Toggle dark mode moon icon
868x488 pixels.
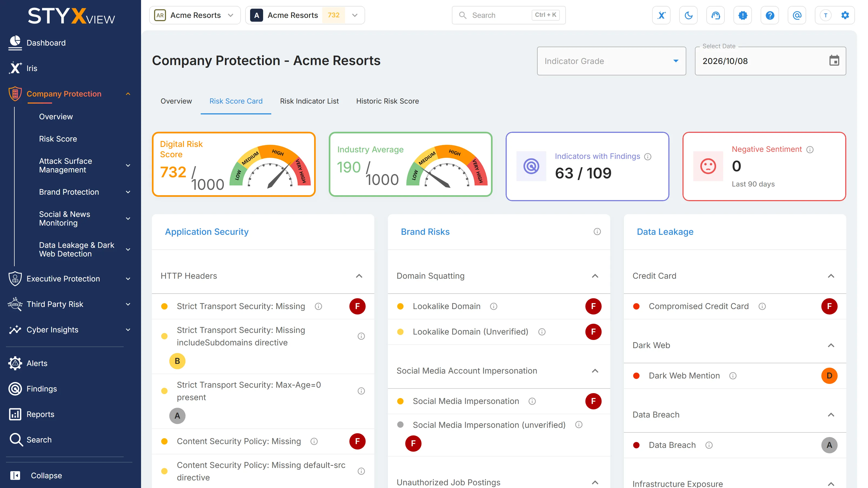click(688, 15)
